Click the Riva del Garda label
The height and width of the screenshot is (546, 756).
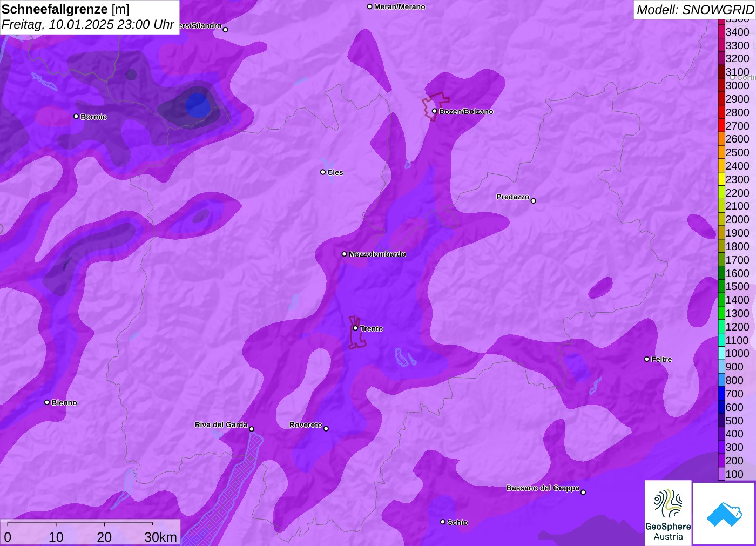click(x=221, y=424)
